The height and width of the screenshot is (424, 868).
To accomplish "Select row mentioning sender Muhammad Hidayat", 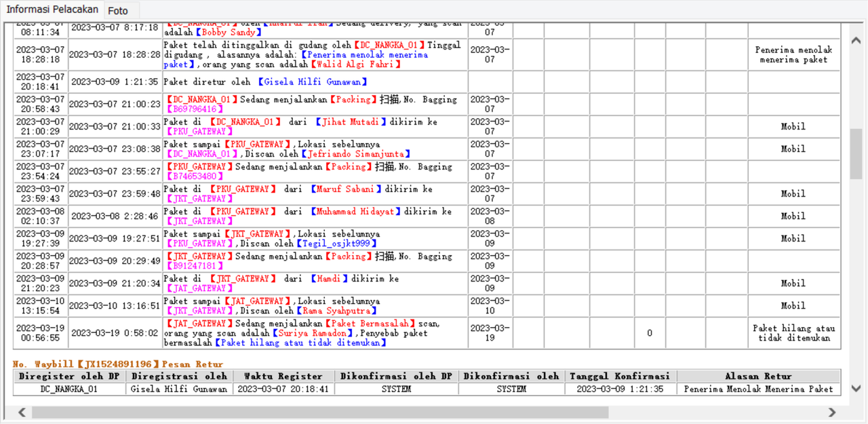I will (427, 216).
